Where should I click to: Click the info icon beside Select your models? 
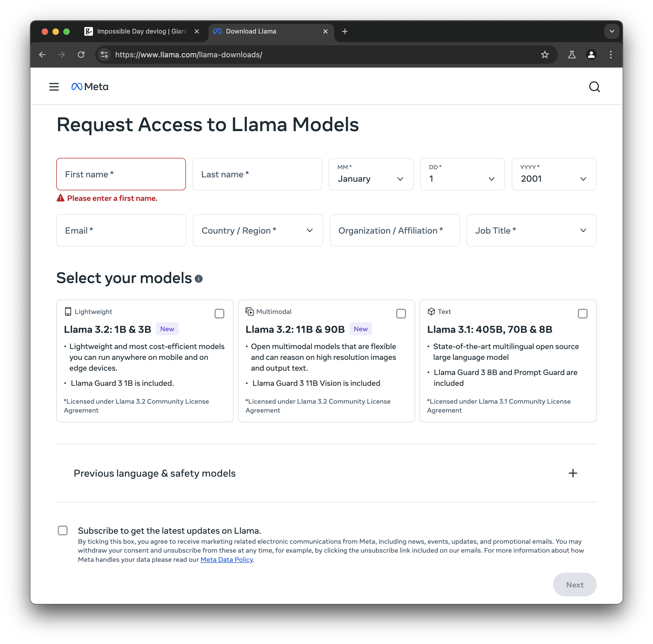(x=199, y=278)
